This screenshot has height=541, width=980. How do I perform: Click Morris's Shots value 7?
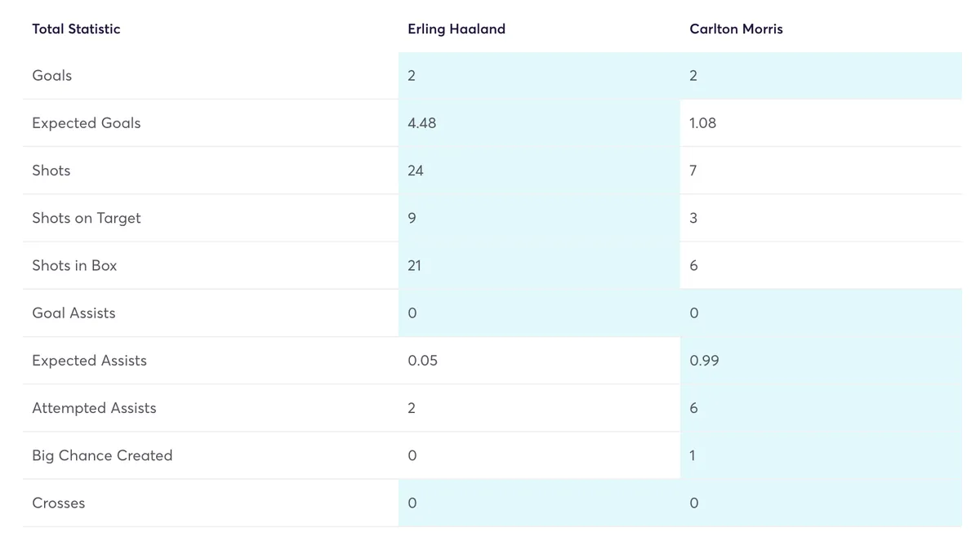coord(693,171)
